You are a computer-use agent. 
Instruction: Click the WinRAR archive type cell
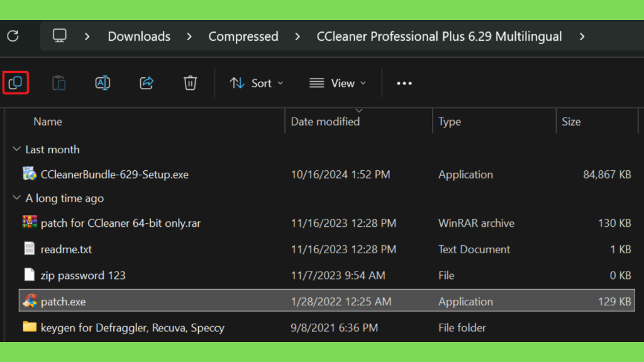click(x=477, y=223)
